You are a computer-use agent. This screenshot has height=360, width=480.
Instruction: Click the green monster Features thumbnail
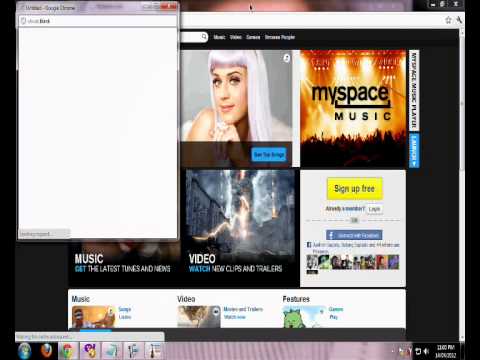(x=304, y=317)
